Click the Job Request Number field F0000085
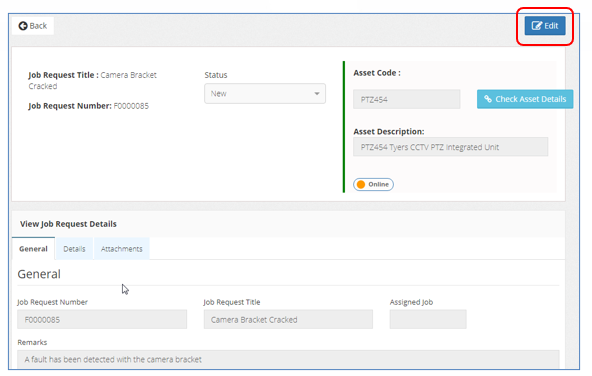The width and height of the screenshot is (592, 376). (102, 319)
